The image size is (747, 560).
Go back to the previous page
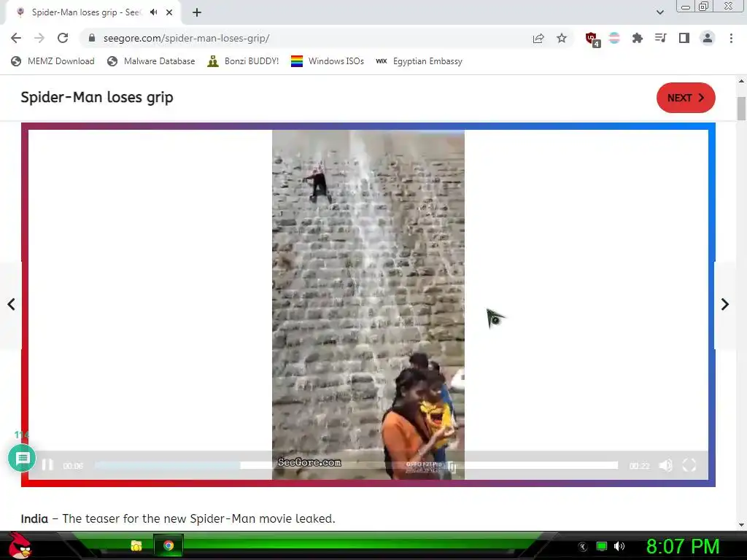[x=16, y=38]
